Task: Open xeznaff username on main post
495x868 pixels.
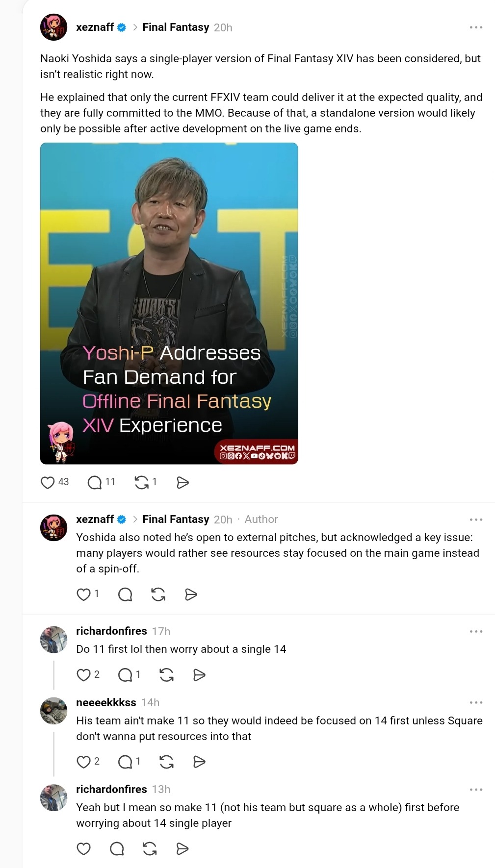Action: 95,27
